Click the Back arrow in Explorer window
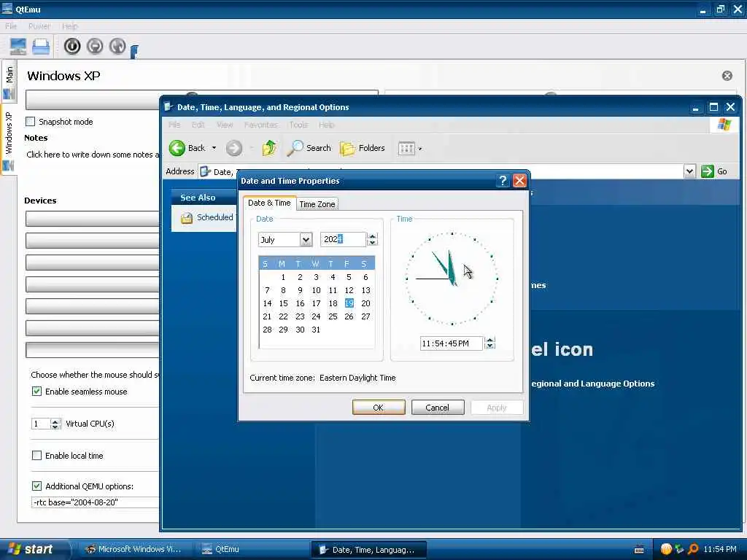 click(x=177, y=148)
